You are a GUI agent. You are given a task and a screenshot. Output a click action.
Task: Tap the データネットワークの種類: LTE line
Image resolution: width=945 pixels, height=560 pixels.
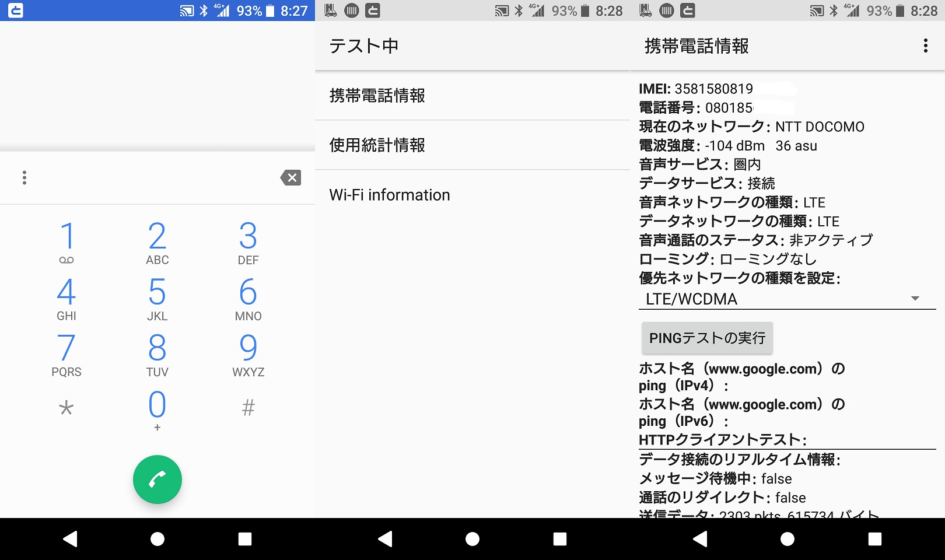tap(739, 221)
